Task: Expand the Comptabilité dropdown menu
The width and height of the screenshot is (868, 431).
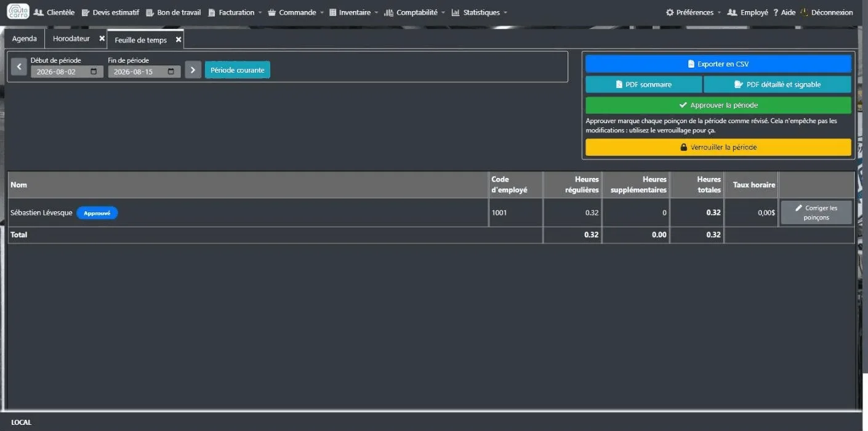Action: click(x=414, y=12)
